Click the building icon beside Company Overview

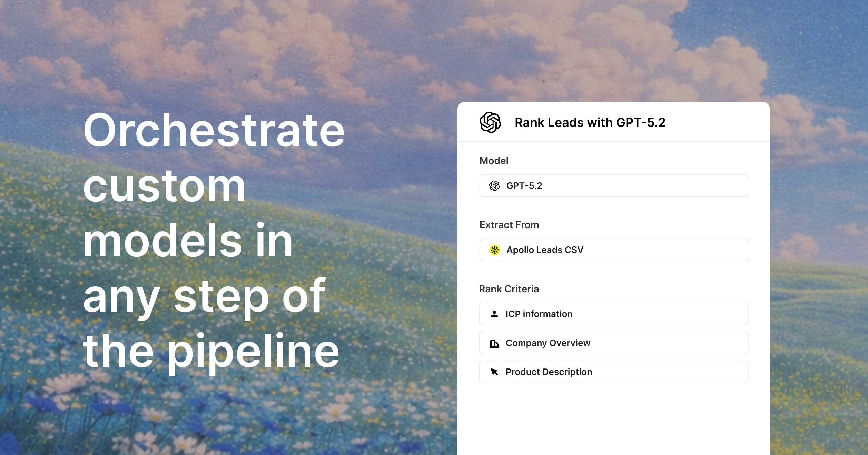pyautogui.click(x=494, y=343)
